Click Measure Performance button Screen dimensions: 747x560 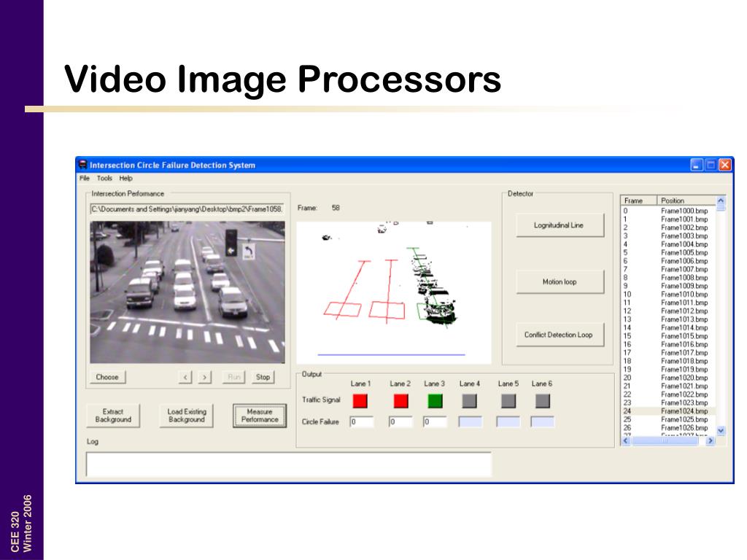pos(260,415)
